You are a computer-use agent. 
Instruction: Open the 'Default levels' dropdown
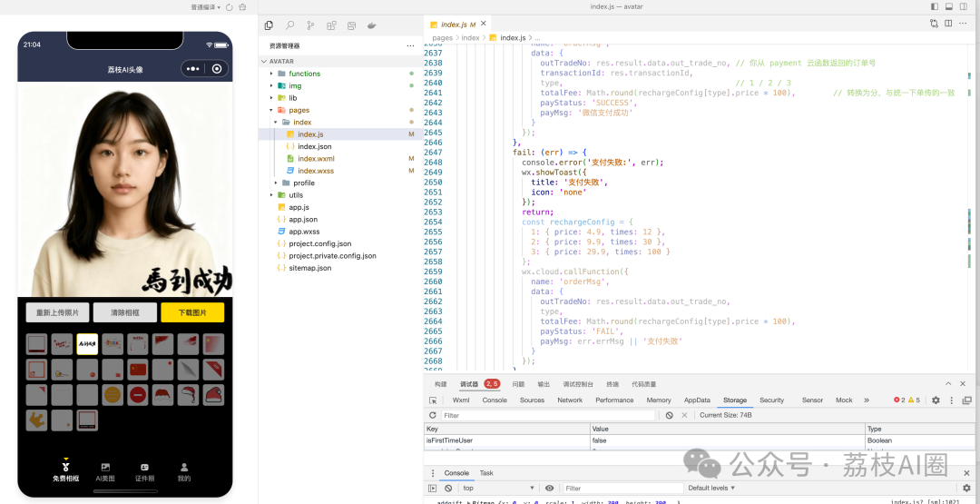711,489
